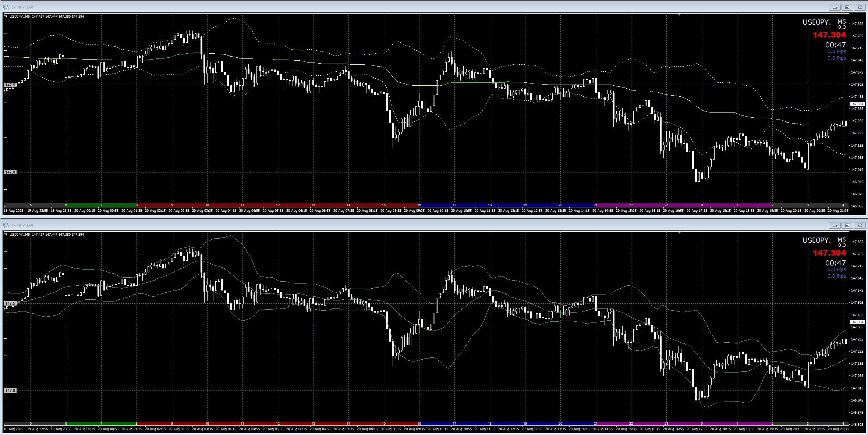Minimize the top USDJPY chart window
Image resolution: width=868 pixels, height=435 pixels.
tap(835, 7)
